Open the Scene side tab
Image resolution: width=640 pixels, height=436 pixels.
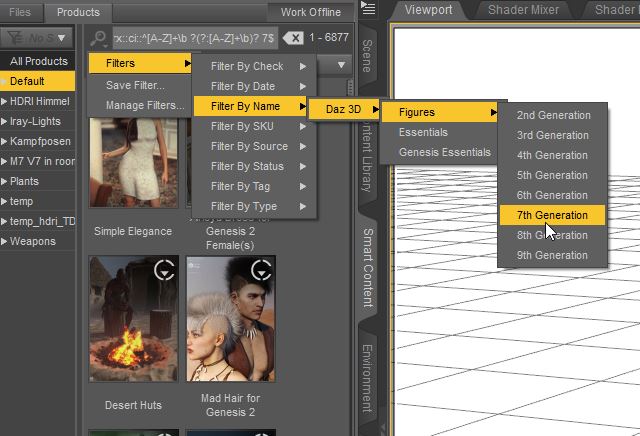coord(367,56)
